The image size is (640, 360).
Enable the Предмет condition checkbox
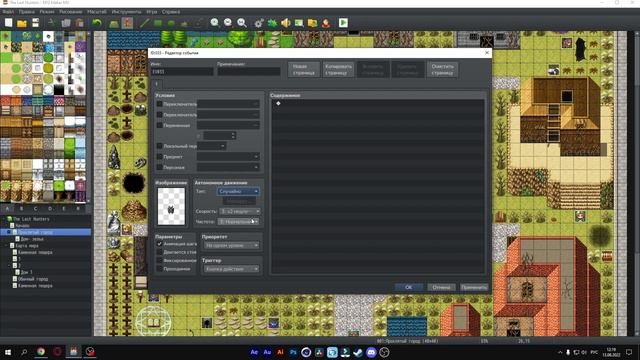[x=160, y=156]
